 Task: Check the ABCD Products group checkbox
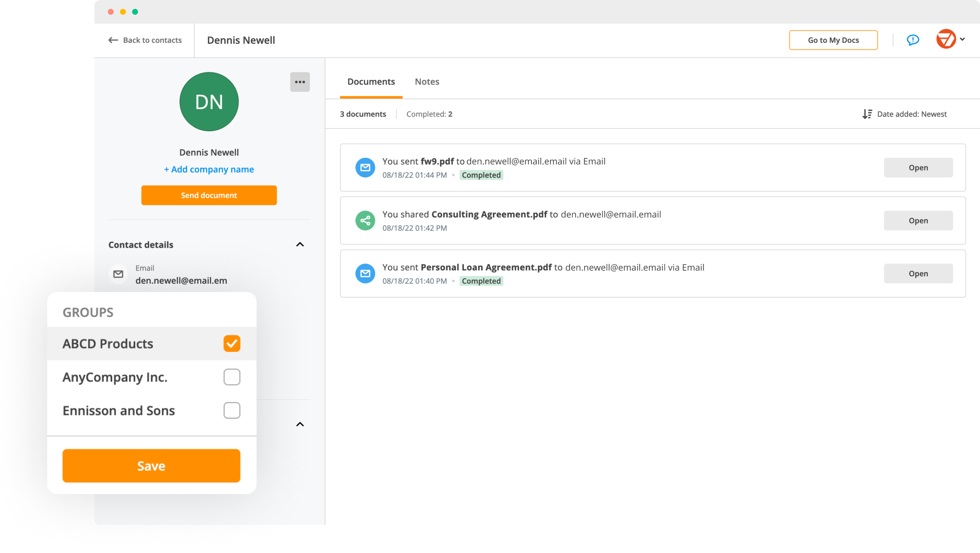coord(232,344)
